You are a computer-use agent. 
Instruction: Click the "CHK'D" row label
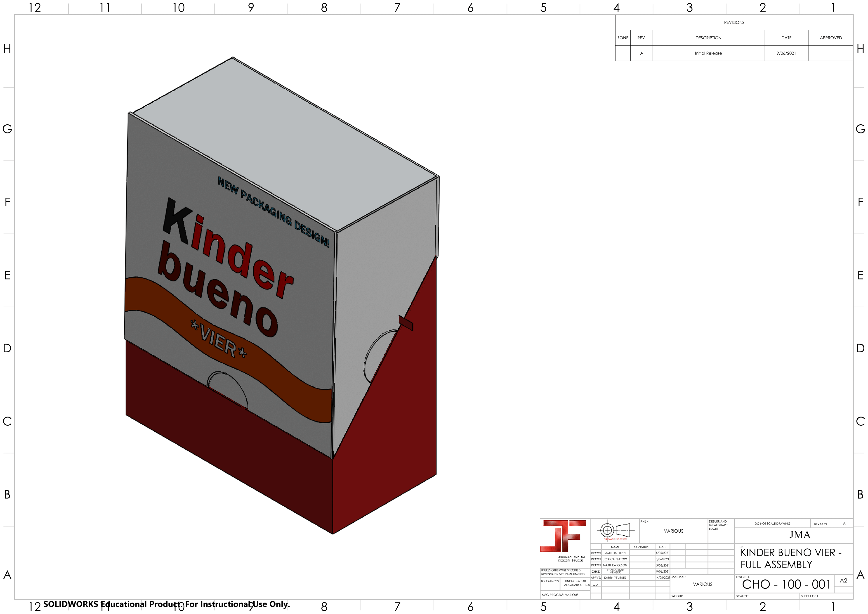click(x=596, y=572)
